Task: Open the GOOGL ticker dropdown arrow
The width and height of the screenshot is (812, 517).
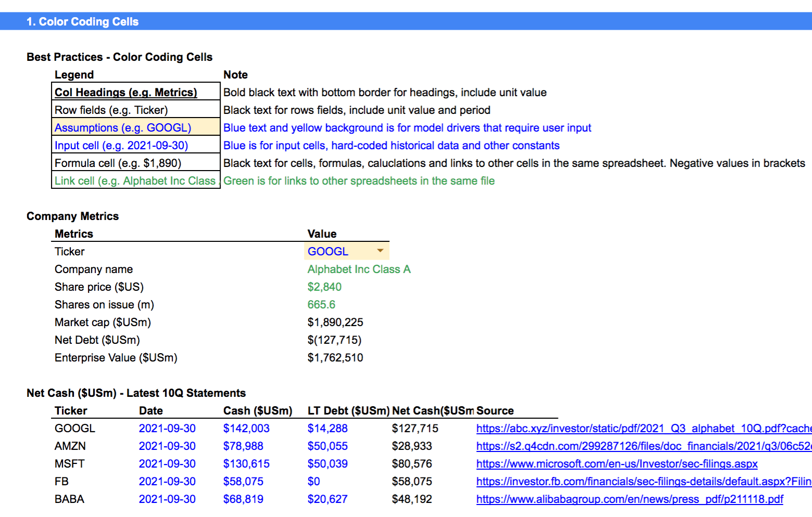Action: coord(380,251)
